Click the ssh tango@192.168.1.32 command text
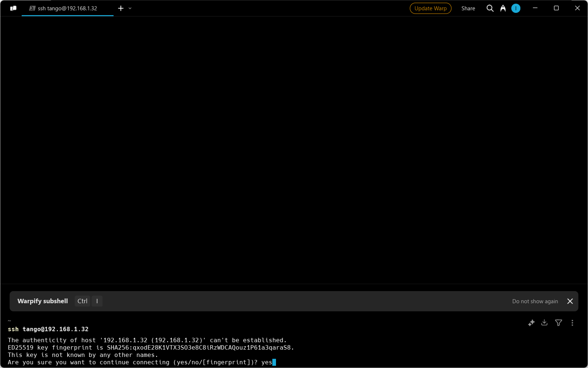This screenshot has width=588, height=368. click(x=48, y=329)
